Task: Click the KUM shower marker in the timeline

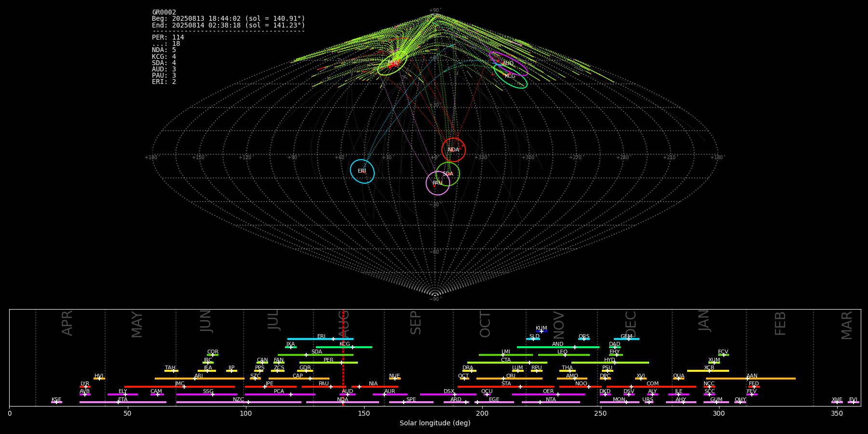Action: pyautogui.click(x=542, y=331)
